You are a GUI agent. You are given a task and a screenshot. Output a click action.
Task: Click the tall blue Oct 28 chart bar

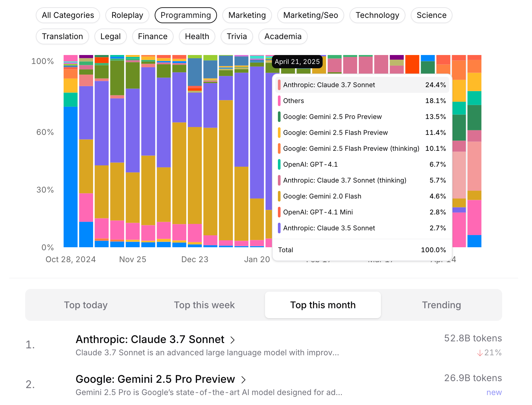click(71, 176)
